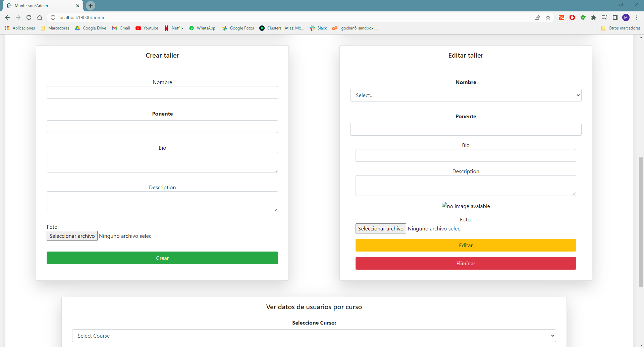644x347 pixels.
Task: Click the forward navigation arrow
Action: click(18, 17)
